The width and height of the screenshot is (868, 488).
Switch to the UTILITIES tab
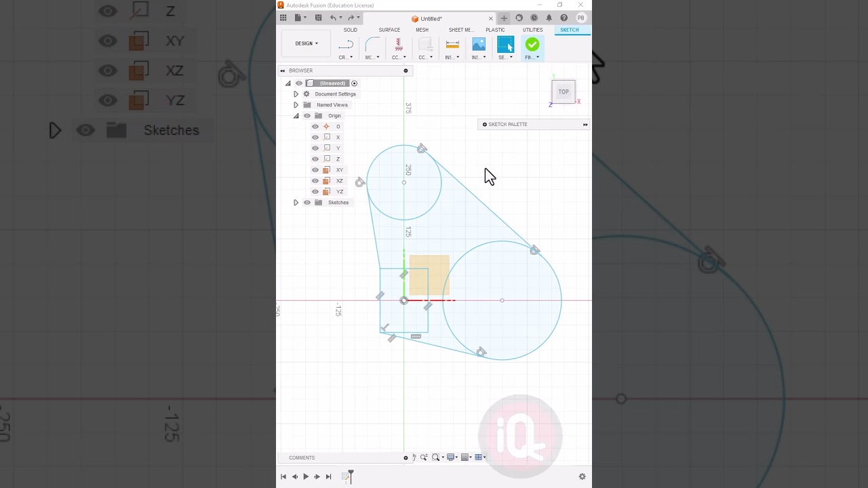[532, 30]
